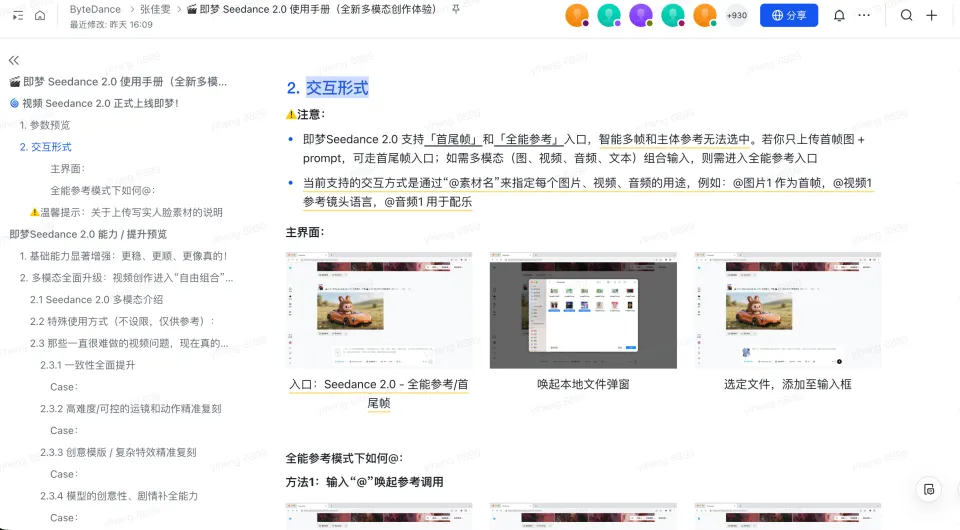This screenshot has height=530, width=960.
Task: Jump to outline 2.2 特殊使用方式
Action: tap(122, 321)
